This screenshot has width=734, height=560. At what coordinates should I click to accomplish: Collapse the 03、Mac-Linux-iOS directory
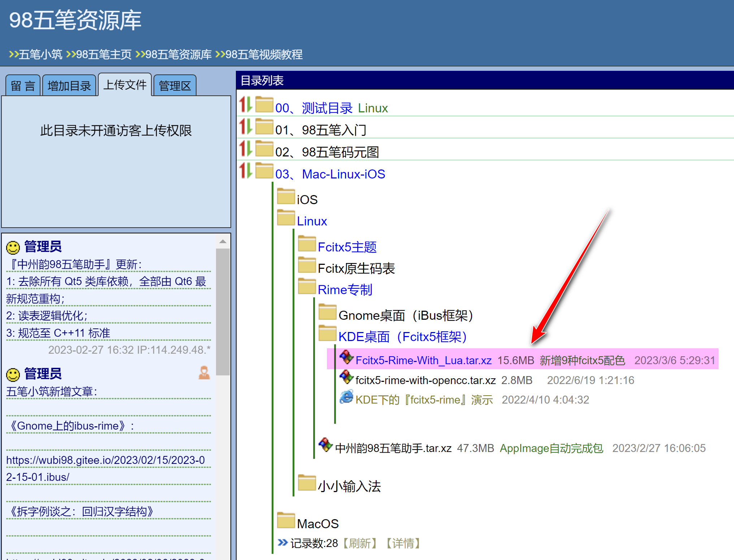coord(330,174)
